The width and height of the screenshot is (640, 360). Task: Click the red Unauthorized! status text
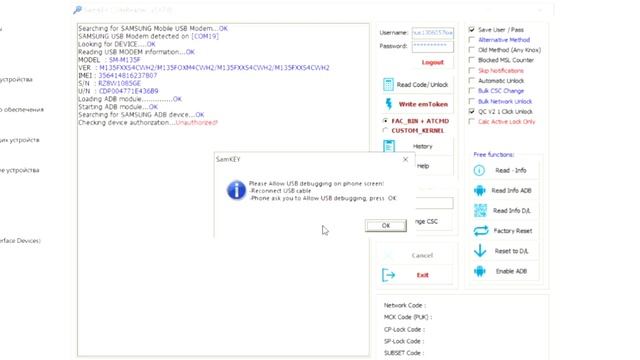pos(196,122)
